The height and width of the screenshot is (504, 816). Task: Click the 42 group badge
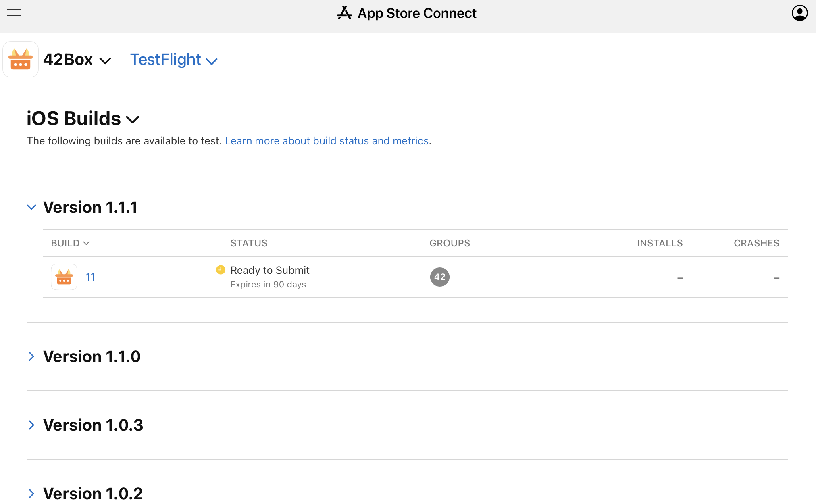pyautogui.click(x=439, y=277)
